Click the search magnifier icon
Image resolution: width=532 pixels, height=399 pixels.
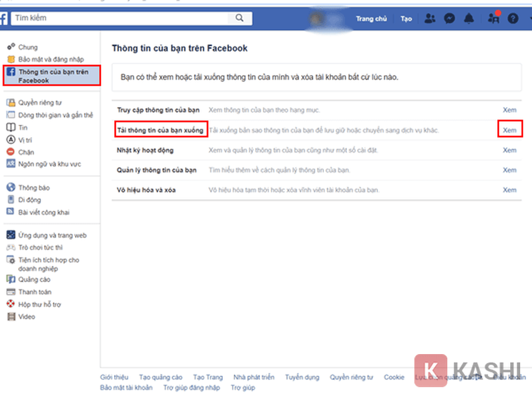[x=239, y=18]
